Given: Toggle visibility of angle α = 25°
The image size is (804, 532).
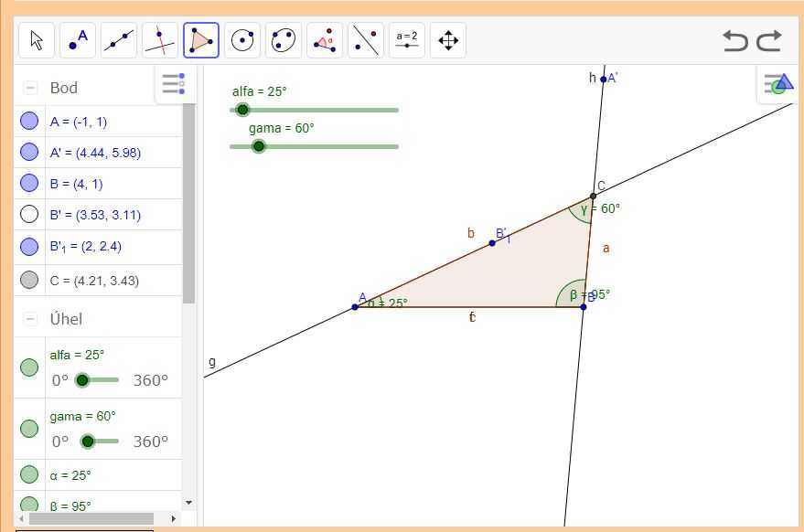Looking at the screenshot, I should (29, 474).
